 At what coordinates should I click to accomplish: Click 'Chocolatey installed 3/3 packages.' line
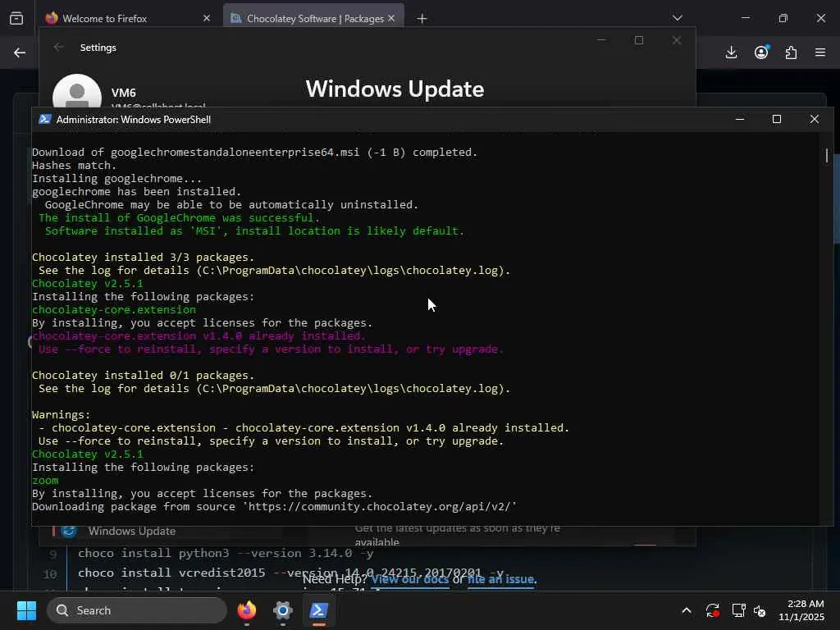pos(143,258)
